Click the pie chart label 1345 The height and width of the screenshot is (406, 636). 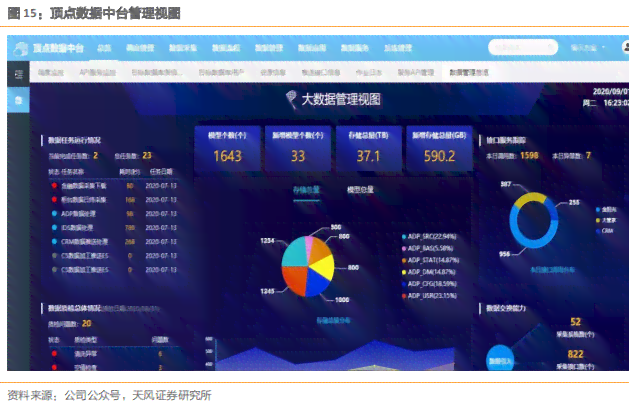[267, 291]
